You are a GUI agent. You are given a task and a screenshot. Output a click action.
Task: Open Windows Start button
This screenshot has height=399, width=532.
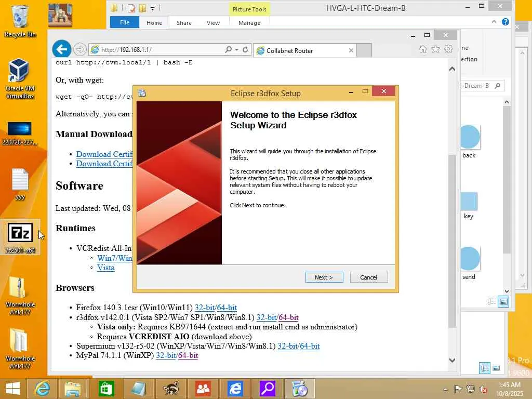click(13, 389)
